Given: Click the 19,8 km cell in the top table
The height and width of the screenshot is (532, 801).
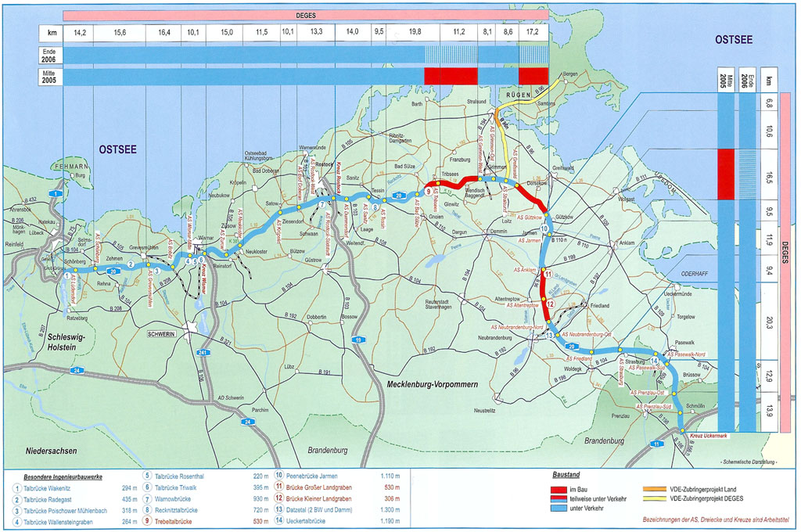Looking at the screenshot, I should 415,33.
